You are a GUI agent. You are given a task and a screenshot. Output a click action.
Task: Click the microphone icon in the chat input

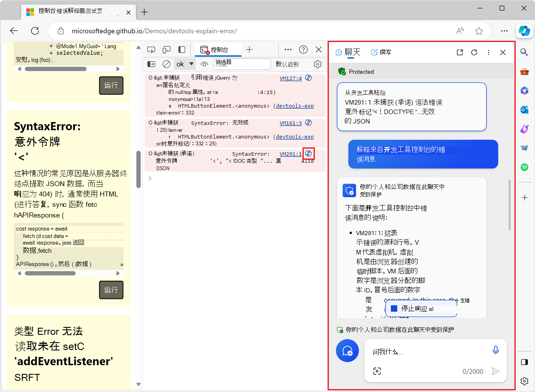[x=495, y=350]
